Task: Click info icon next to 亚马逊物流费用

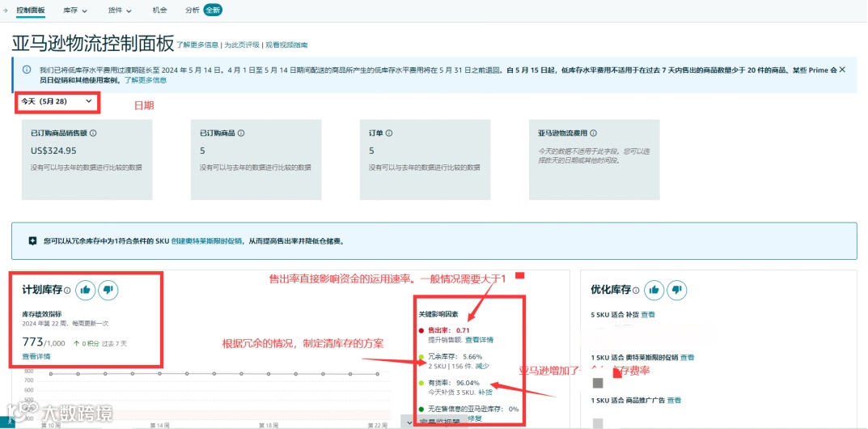Action: click(x=594, y=134)
